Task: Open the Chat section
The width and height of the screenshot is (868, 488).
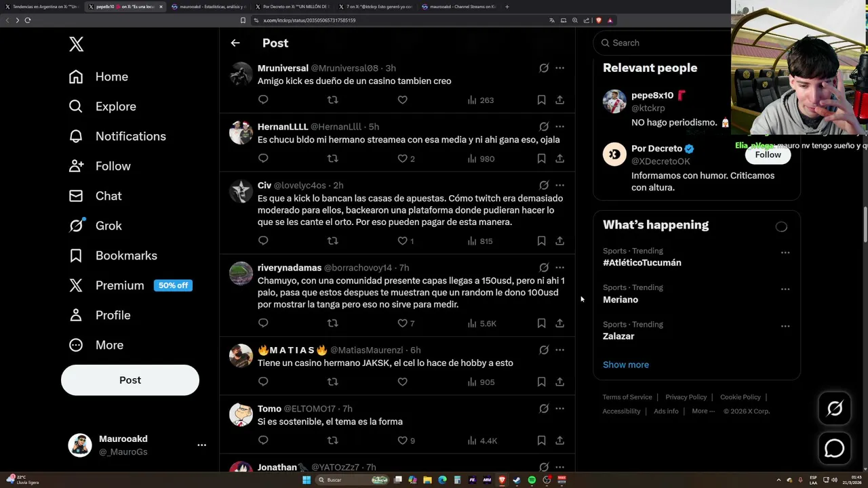Action: [x=95, y=196]
